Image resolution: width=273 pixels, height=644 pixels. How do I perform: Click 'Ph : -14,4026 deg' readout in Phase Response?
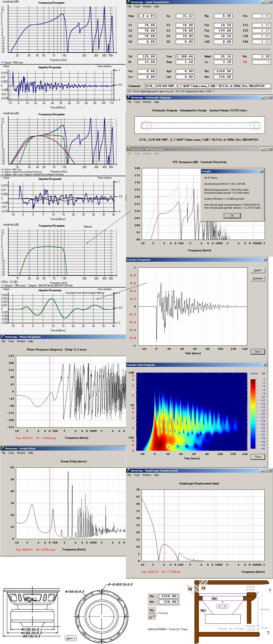(46, 438)
